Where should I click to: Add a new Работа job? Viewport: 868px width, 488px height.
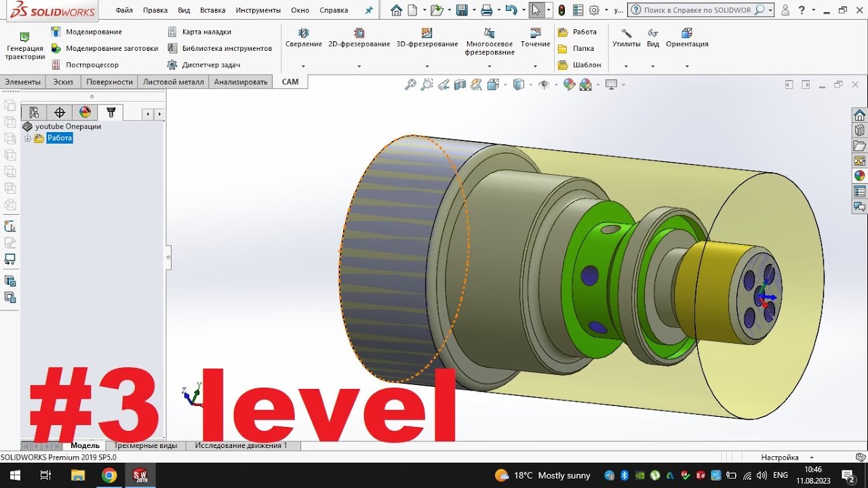point(577,32)
